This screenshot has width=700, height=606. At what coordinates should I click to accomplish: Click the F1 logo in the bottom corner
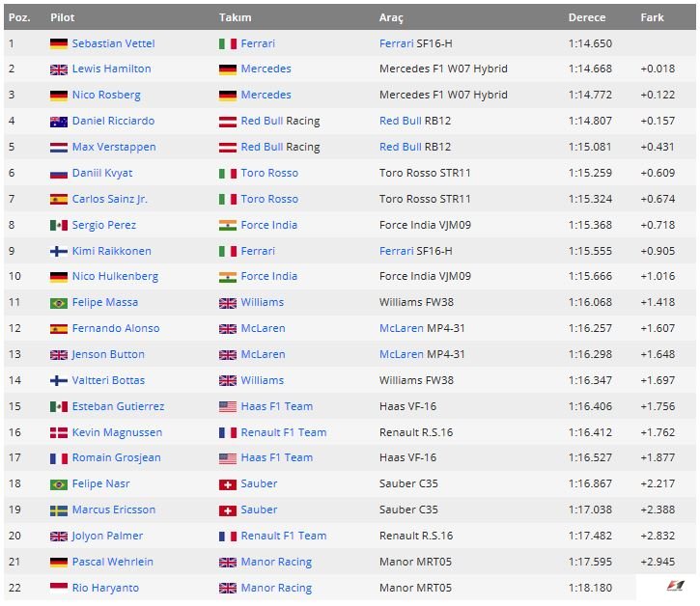tap(673, 587)
